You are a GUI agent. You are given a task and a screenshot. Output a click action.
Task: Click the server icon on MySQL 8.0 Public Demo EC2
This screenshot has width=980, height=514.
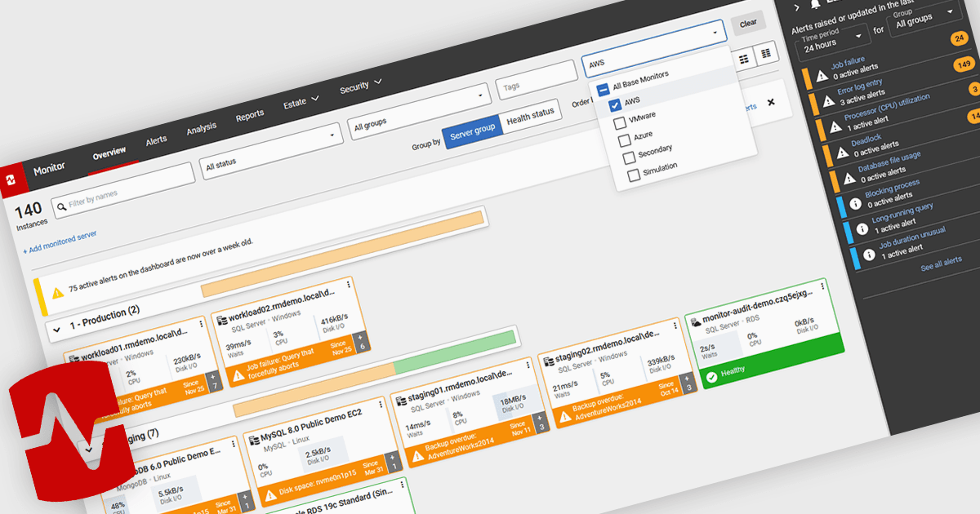click(255, 441)
